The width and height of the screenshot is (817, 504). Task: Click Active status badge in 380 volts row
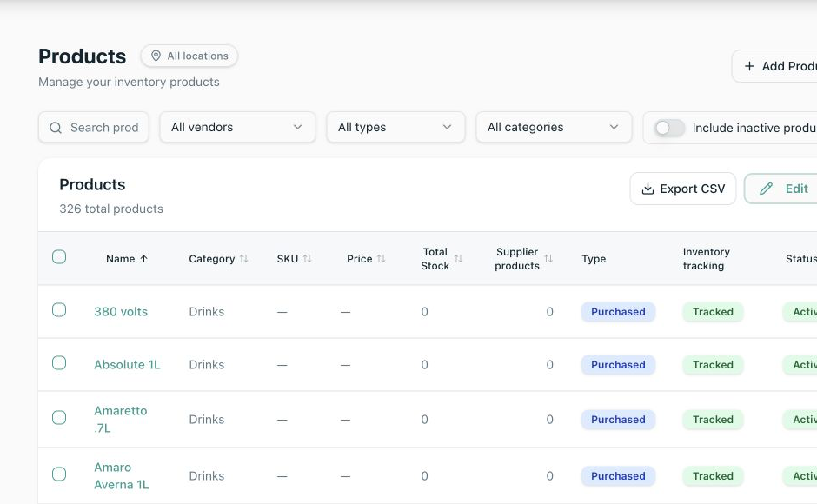coord(800,312)
